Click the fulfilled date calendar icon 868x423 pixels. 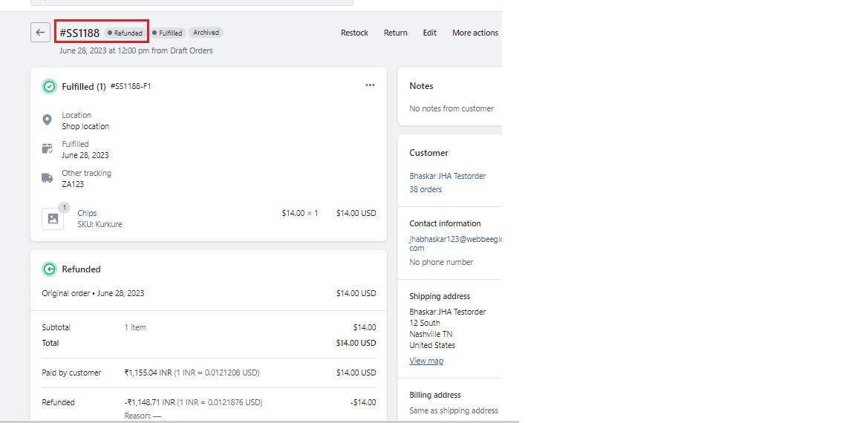tap(47, 148)
